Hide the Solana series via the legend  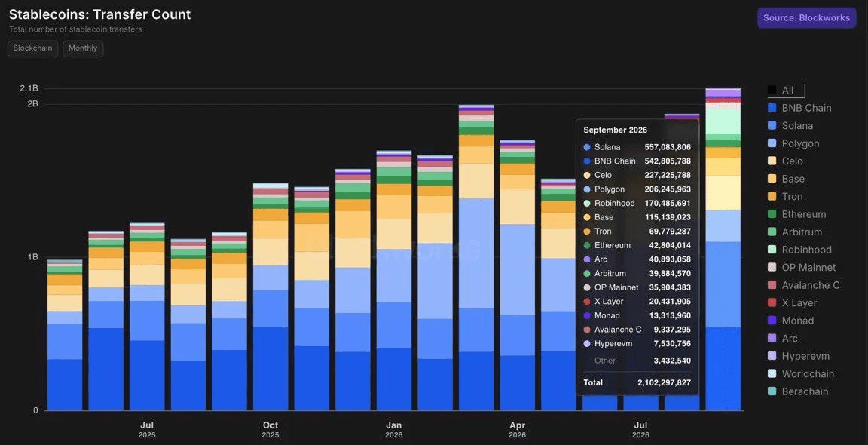pos(790,126)
